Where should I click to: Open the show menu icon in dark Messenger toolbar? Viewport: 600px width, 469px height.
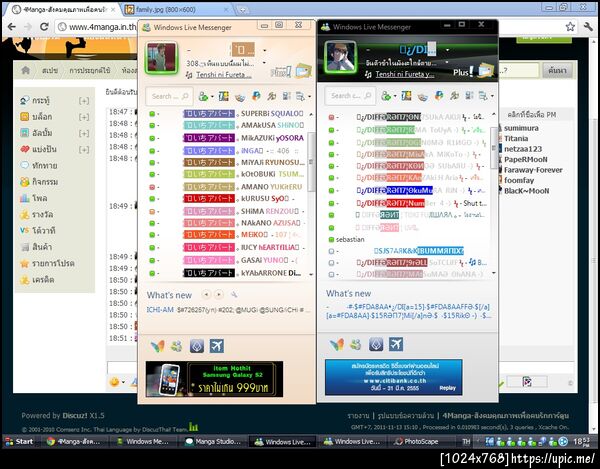pos(484,96)
